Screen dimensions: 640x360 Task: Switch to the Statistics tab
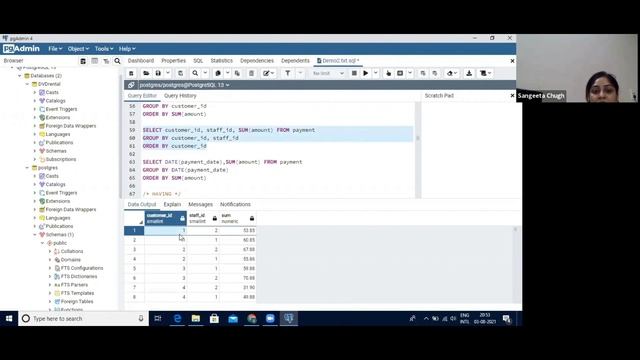[x=222, y=61]
